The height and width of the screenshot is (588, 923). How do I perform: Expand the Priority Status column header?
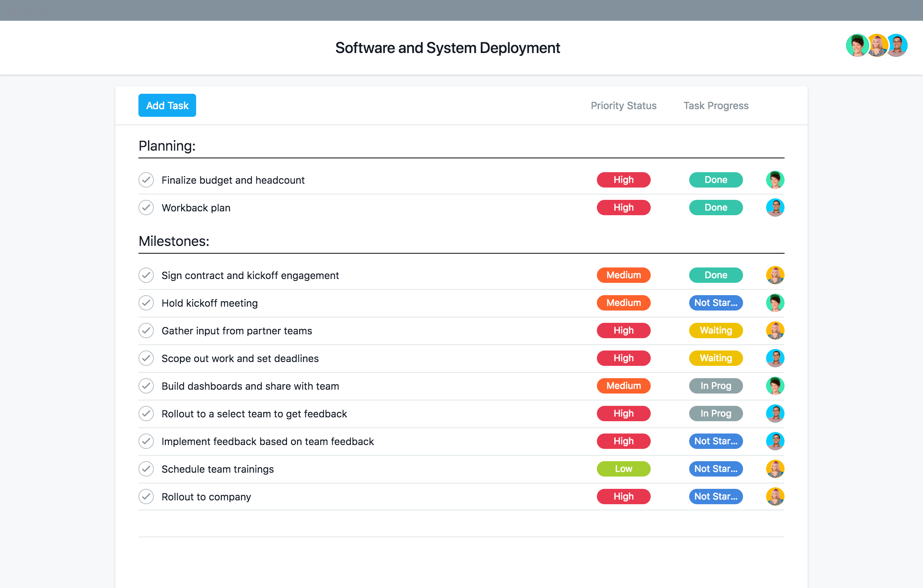tap(622, 105)
